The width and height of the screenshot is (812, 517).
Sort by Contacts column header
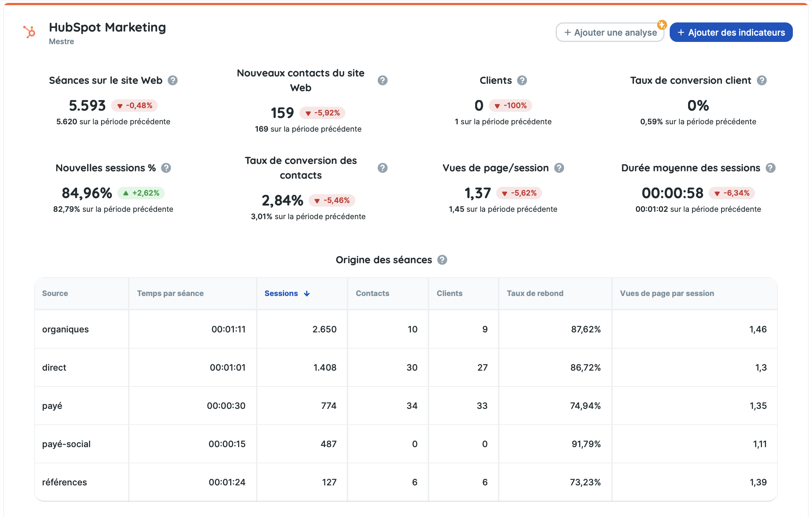tap(372, 293)
